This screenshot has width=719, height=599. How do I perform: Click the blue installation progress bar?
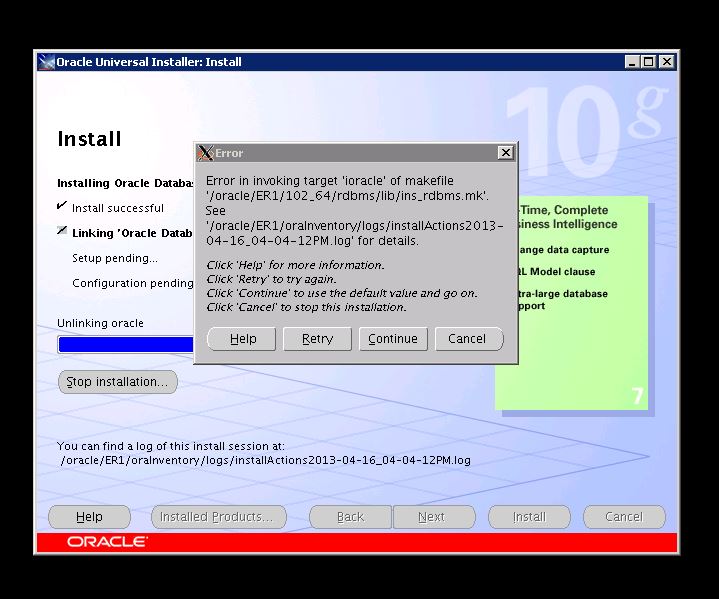(126, 344)
